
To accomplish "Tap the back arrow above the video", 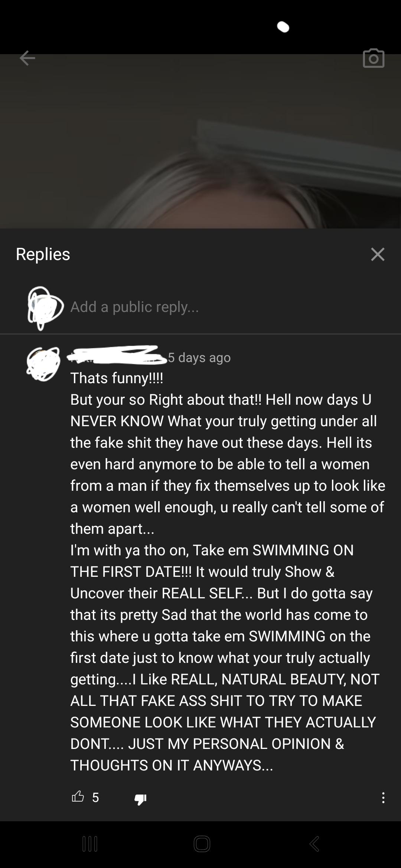I will coord(27,58).
